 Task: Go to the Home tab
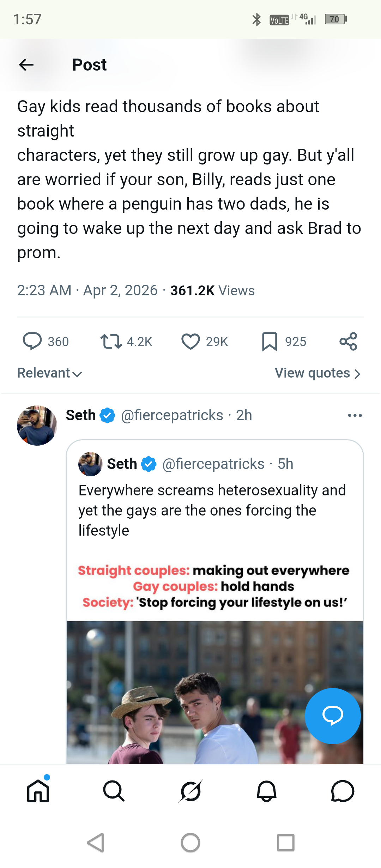click(x=38, y=791)
